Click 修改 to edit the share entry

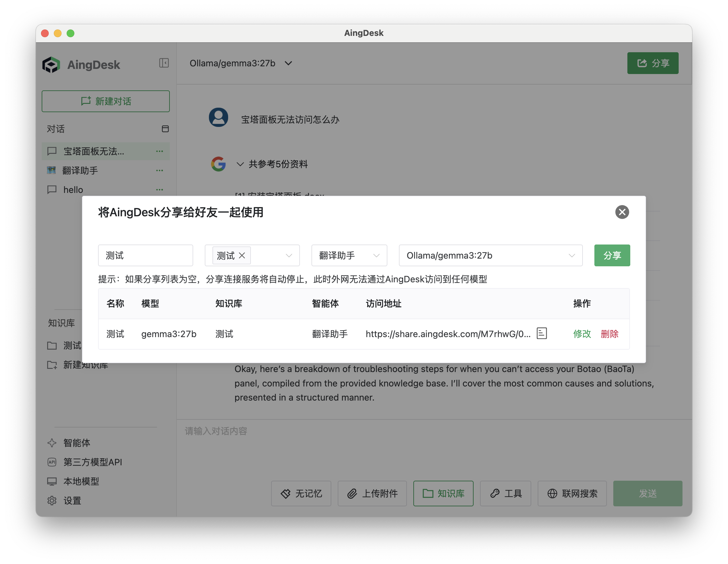[x=582, y=334]
